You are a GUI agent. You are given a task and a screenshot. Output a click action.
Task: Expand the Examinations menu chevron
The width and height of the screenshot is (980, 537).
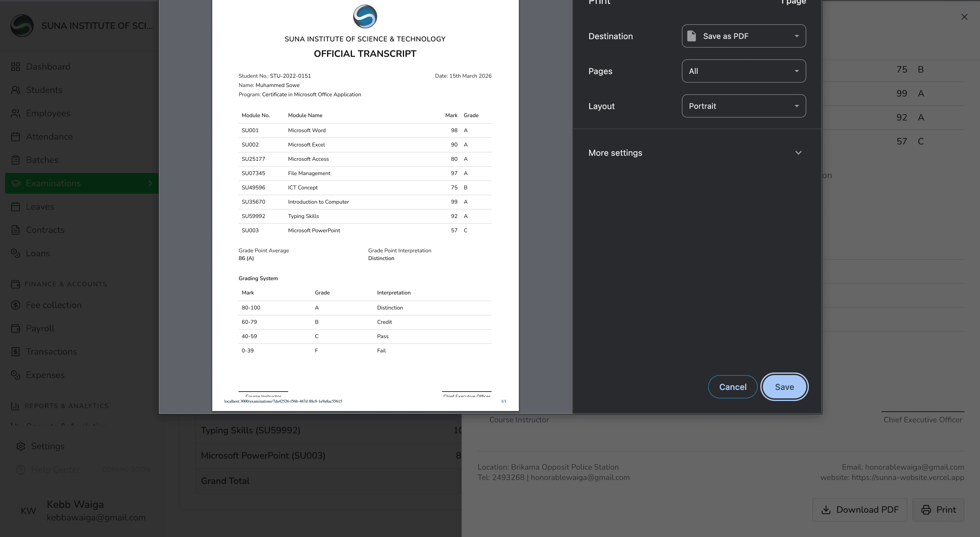(x=150, y=183)
